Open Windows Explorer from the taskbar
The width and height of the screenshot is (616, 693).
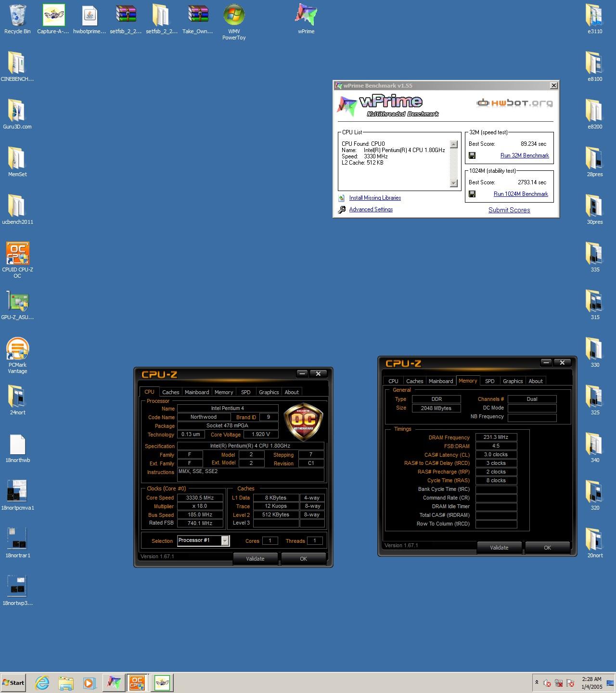(x=66, y=682)
